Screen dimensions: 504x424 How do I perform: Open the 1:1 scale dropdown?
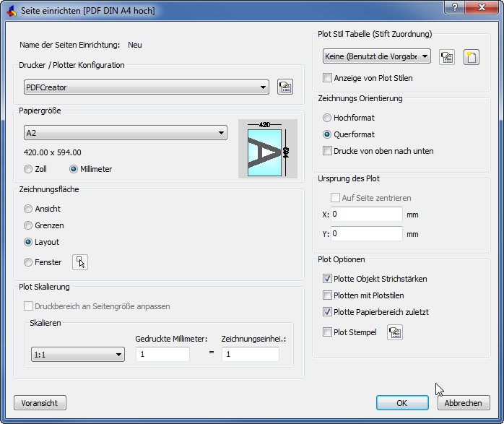(78, 355)
